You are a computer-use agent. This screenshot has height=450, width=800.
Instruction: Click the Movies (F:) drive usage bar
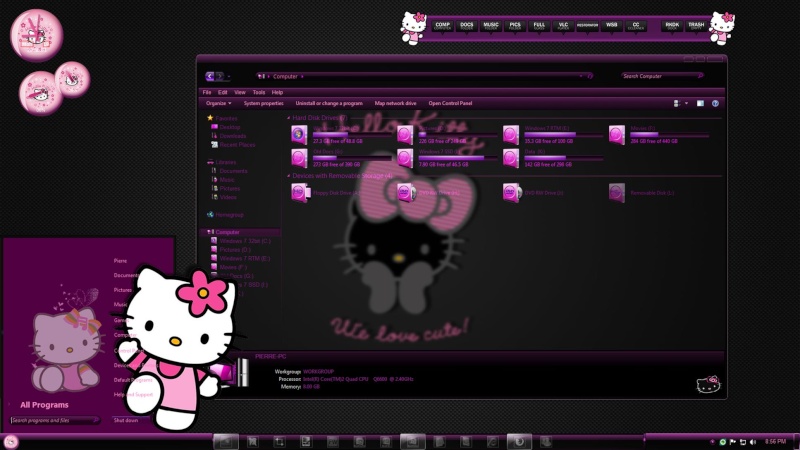(x=669, y=135)
